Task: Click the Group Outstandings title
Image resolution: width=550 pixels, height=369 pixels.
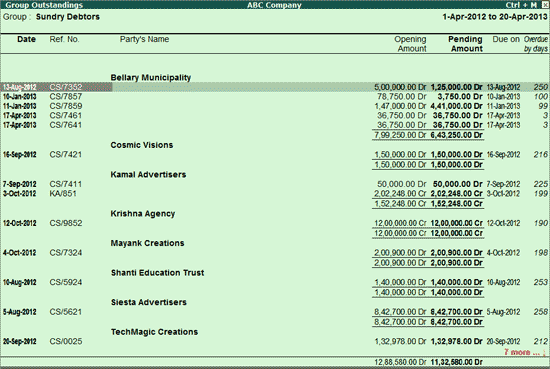Action: click(44, 5)
